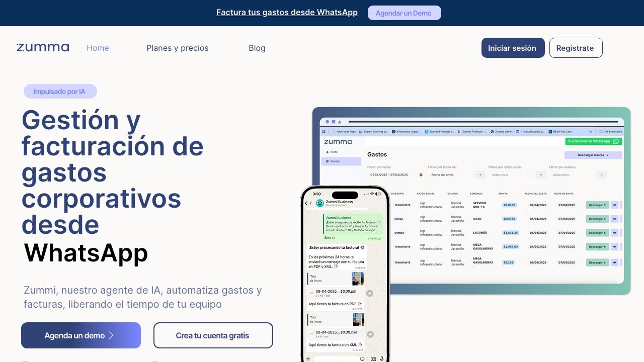Click the chevron arrow inside Agenda un demo
644x362 pixels.
111,335
